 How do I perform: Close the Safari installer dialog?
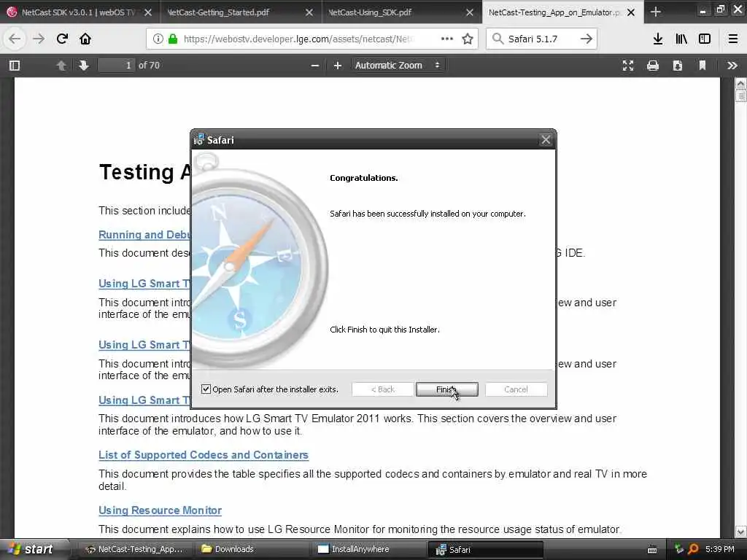(546, 139)
